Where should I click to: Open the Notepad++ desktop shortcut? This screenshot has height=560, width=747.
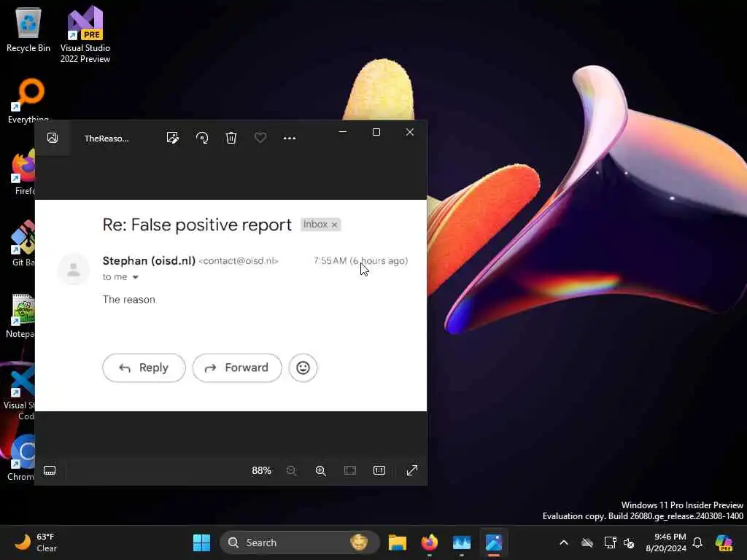(x=21, y=315)
